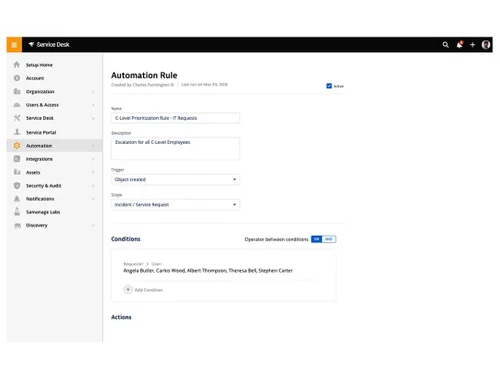Click the Service Desk tools icon
This screenshot has width=500, height=375.
[17, 118]
